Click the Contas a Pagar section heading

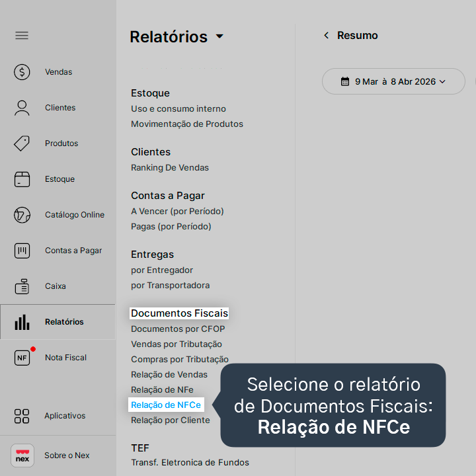[168, 196]
